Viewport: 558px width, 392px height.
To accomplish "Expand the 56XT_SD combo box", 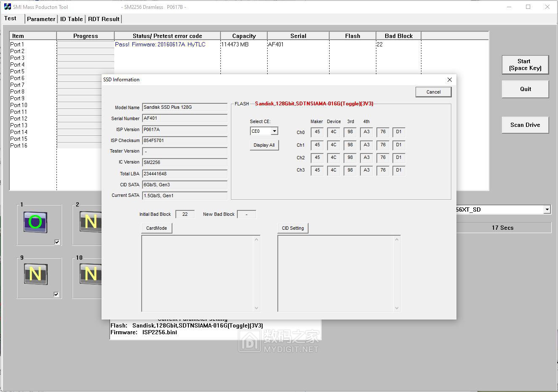I will (x=547, y=209).
